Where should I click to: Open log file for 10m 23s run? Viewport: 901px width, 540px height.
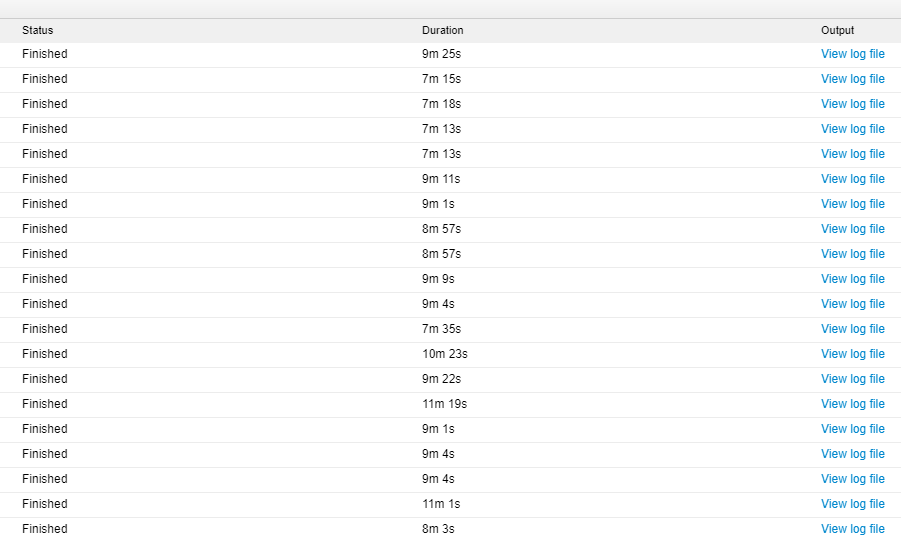click(852, 354)
